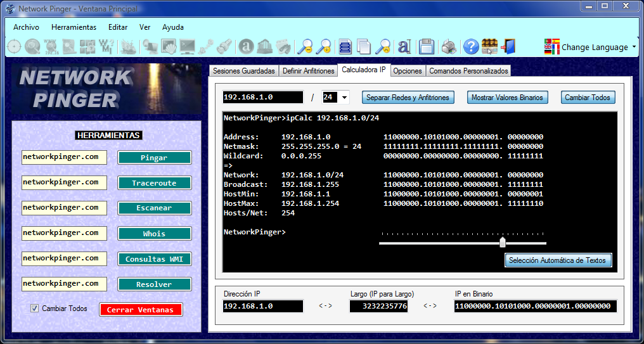Click the copy pages toolbar icon

pos(364,46)
